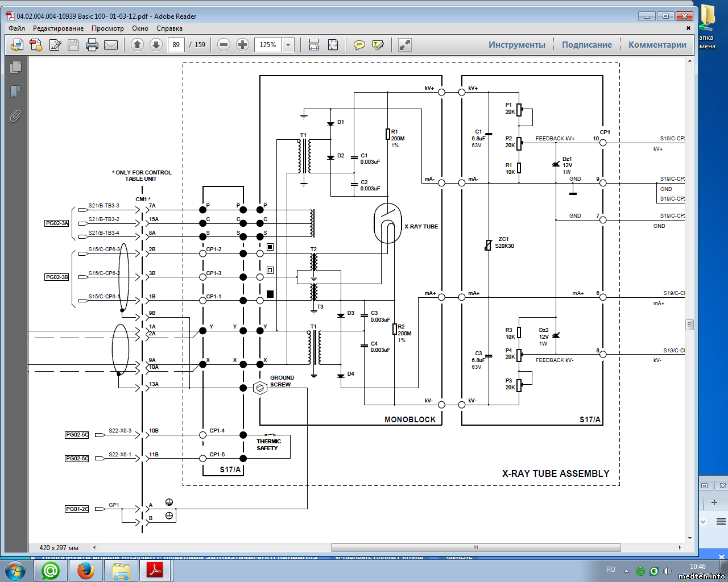Click the Print file icon
The width and height of the screenshot is (728, 582).
(92, 45)
